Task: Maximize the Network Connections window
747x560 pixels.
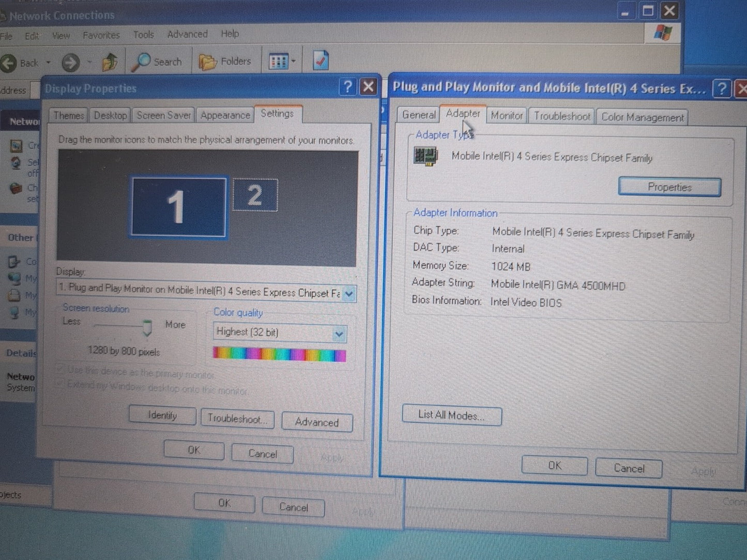Action: [x=648, y=11]
